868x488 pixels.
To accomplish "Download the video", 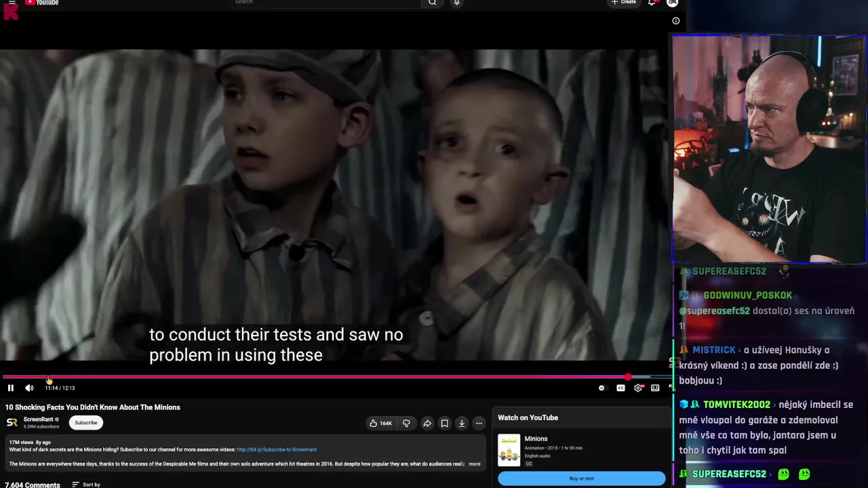I will coord(462,424).
